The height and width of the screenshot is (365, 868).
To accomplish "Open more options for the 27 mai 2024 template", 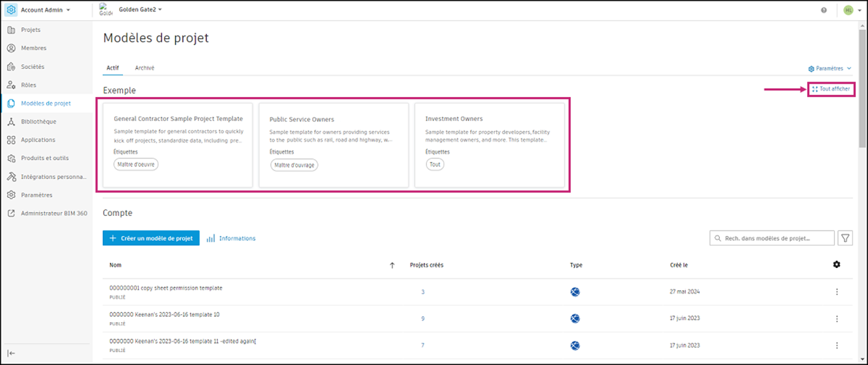I will (x=837, y=291).
